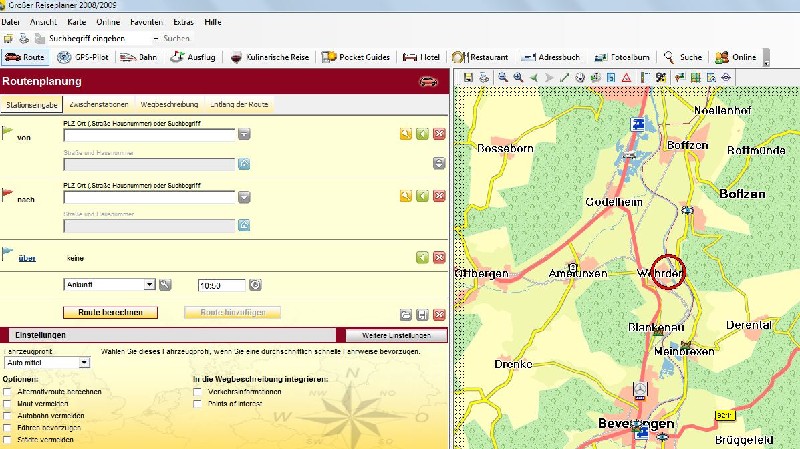Click the clock icon beside the time field
The image size is (800, 449).
[255, 285]
